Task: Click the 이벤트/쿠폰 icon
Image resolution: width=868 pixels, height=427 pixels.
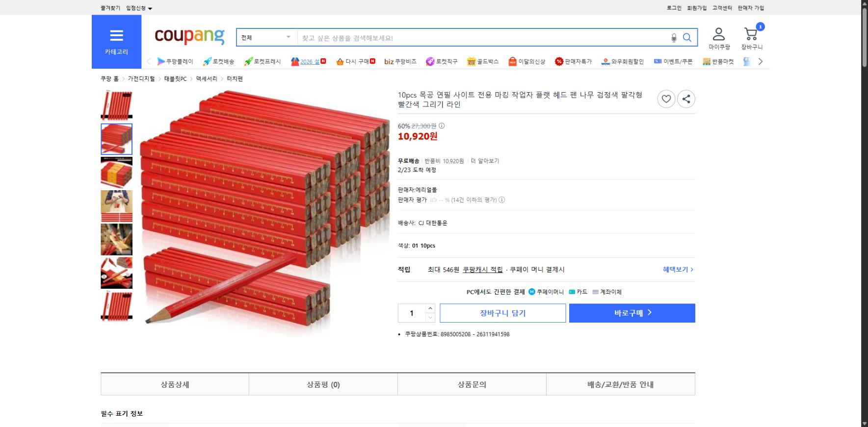Action: (657, 61)
